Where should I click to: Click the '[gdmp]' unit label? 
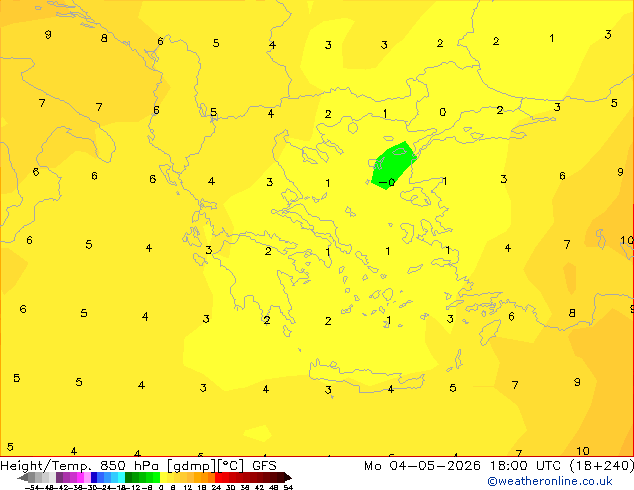pyautogui.click(x=192, y=466)
